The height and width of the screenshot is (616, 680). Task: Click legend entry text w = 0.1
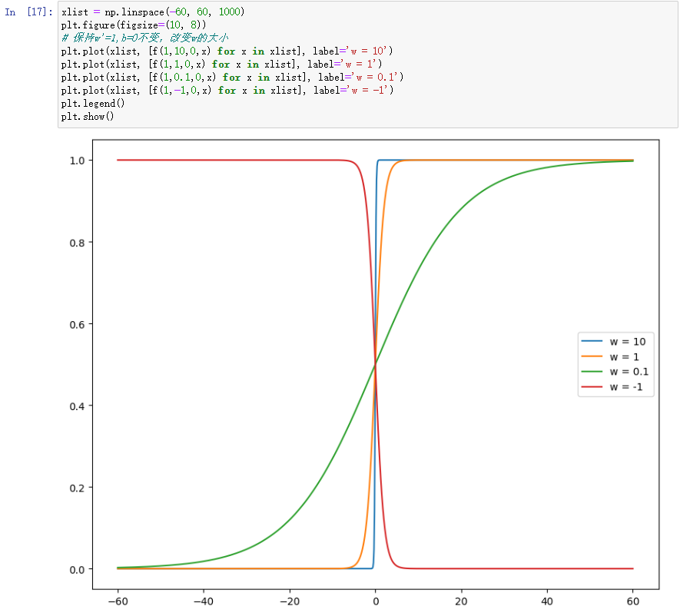point(629,372)
